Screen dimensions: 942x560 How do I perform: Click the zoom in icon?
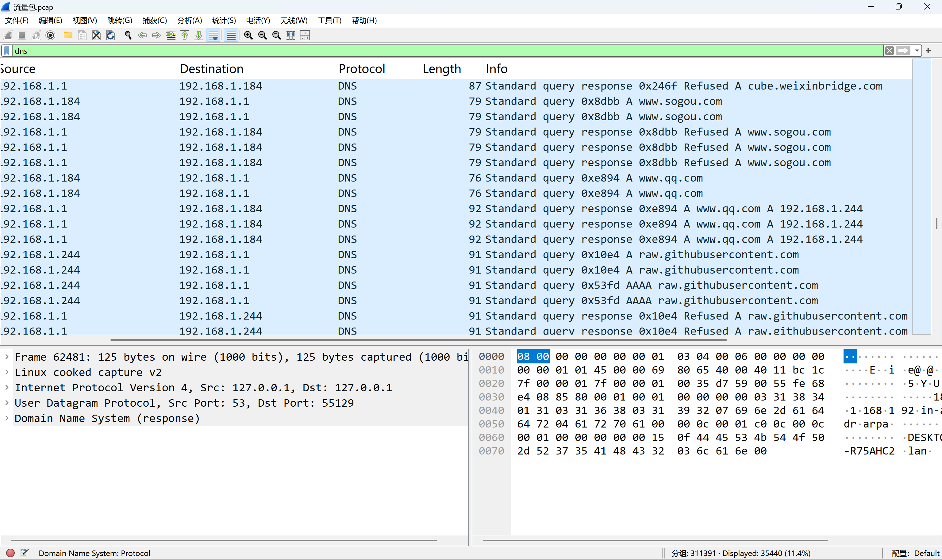[248, 36]
